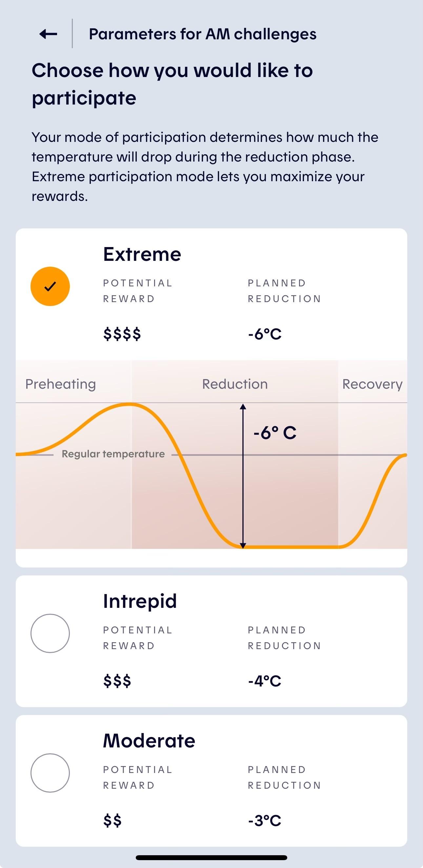Tap the vertical arrow in temperature chart
The height and width of the screenshot is (868, 423).
pyautogui.click(x=243, y=476)
